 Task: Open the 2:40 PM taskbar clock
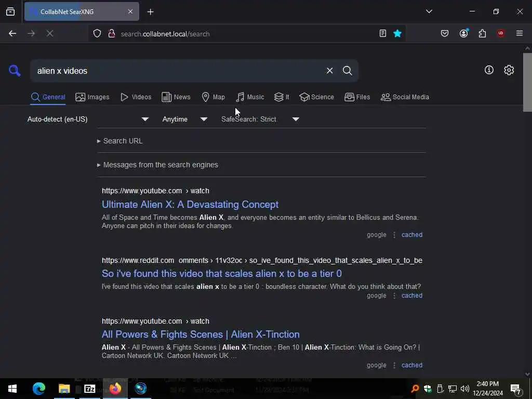pyautogui.click(x=487, y=389)
